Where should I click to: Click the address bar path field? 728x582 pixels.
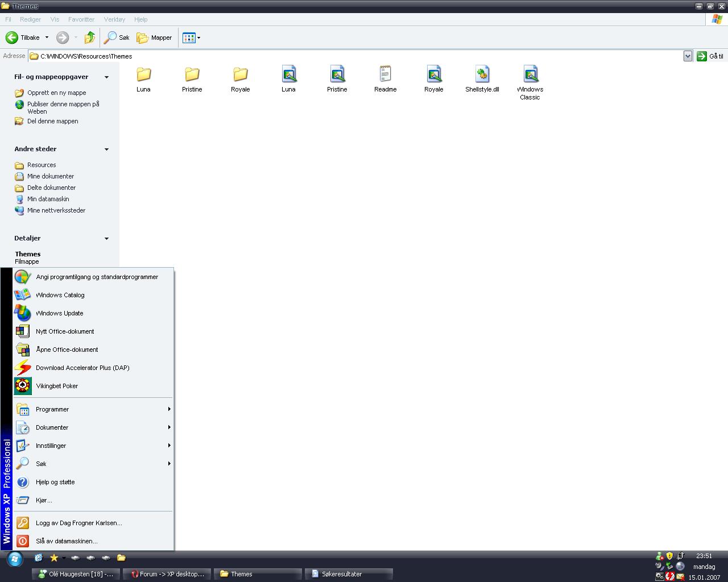coord(355,56)
